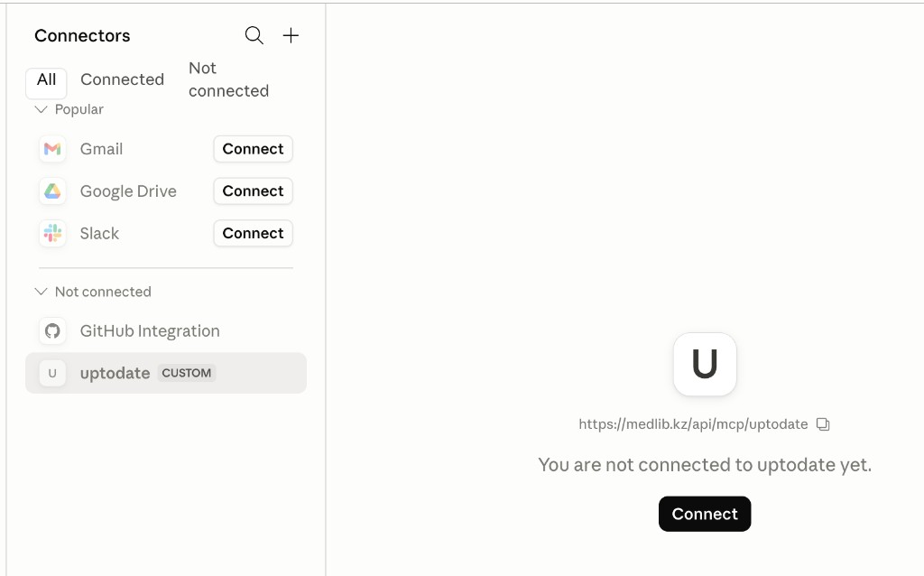This screenshot has height=576, width=924.
Task: Open the connectors search magnifier icon
Action: click(x=254, y=35)
